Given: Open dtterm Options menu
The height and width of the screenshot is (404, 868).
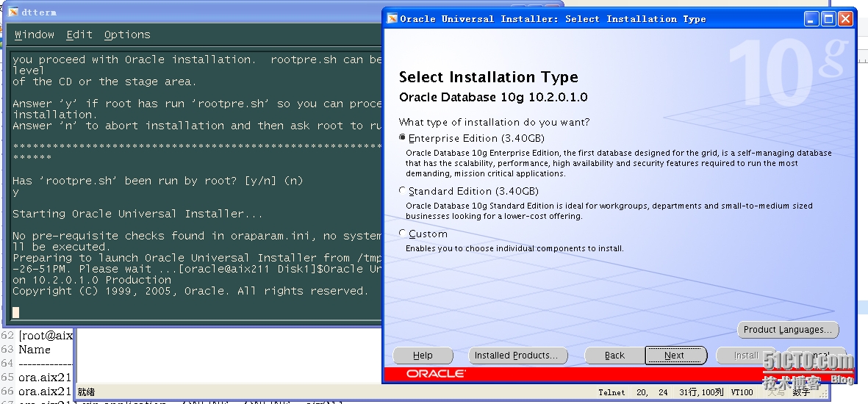Looking at the screenshot, I should tap(127, 35).
